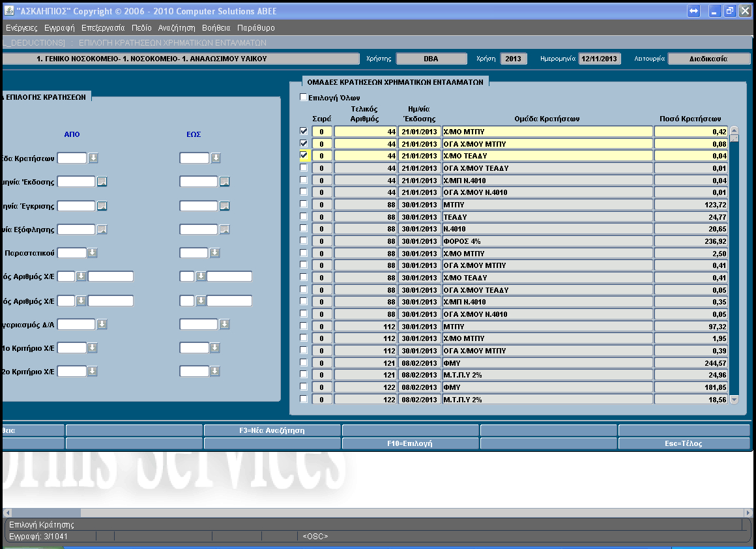756x549 pixels.
Task: Open the ΕΩΣ 1ο Κριτήριο Χ/Ε dropdown
Action: pyautogui.click(x=214, y=348)
